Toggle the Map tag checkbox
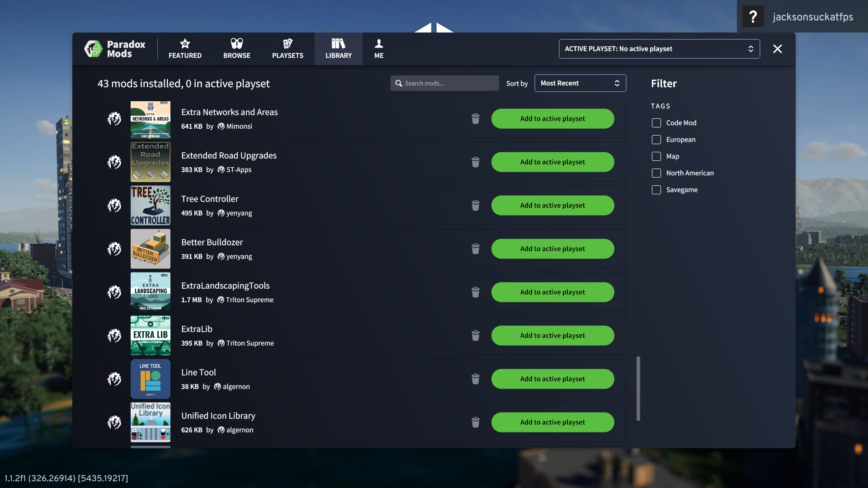This screenshot has width=868, height=488. (656, 156)
